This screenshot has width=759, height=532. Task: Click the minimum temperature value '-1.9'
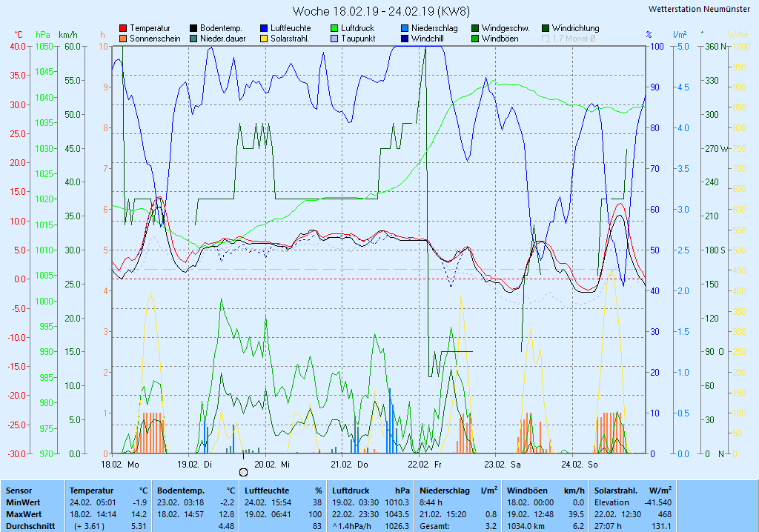click(x=139, y=502)
